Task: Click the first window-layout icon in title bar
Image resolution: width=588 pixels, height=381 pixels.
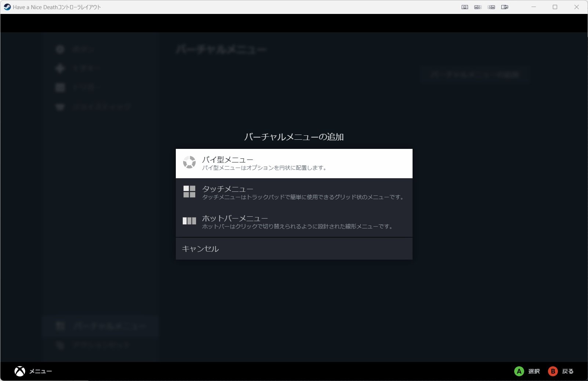Action: click(x=465, y=7)
